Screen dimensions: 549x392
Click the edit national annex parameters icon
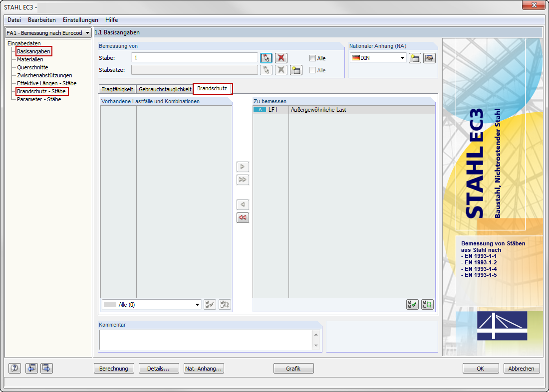click(x=429, y=58)
